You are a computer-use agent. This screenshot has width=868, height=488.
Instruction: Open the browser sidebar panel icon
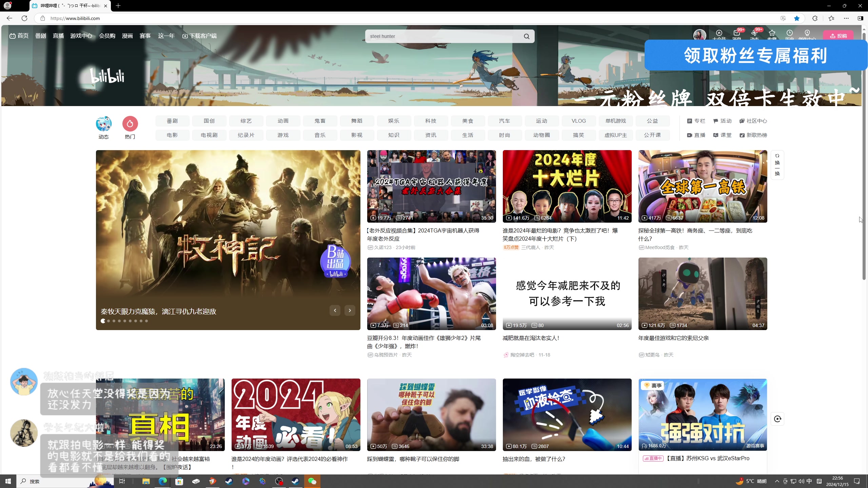click(860, 18)
